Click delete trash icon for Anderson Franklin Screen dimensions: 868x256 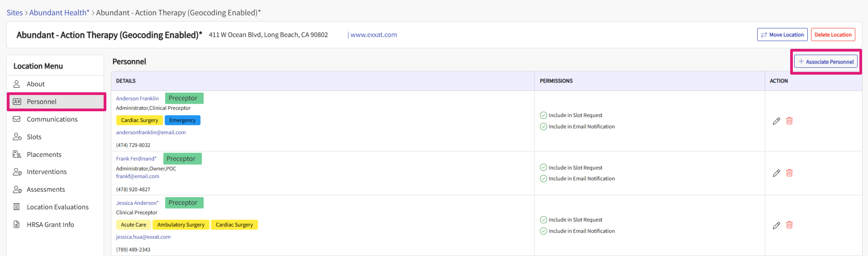click(789, 121)
